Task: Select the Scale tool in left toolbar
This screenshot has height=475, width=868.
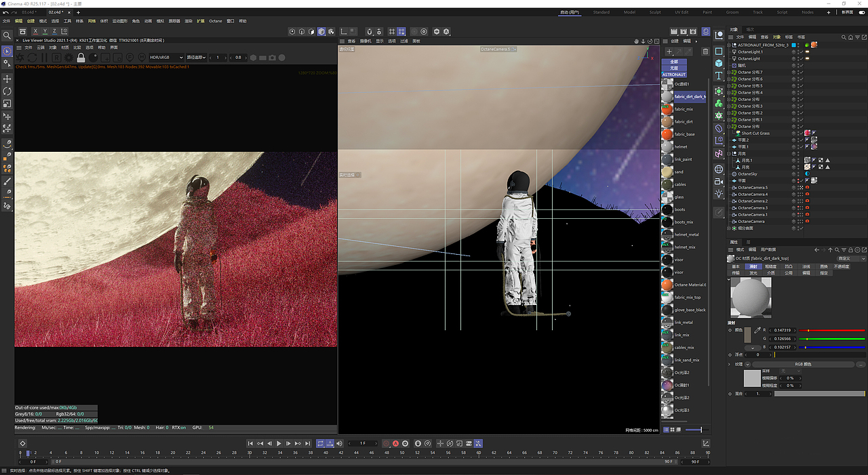Action: coord(7,104)
